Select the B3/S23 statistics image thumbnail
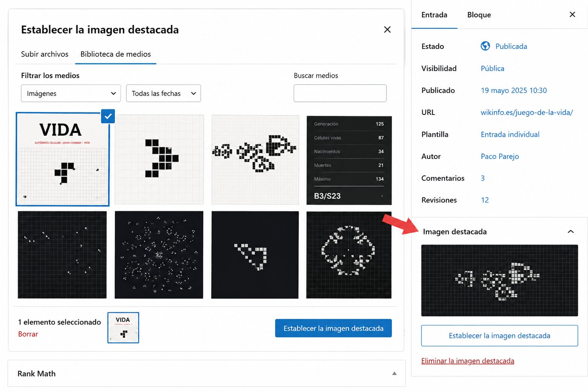The width and height of the screenshot is (588, 392). click(349, 160)
